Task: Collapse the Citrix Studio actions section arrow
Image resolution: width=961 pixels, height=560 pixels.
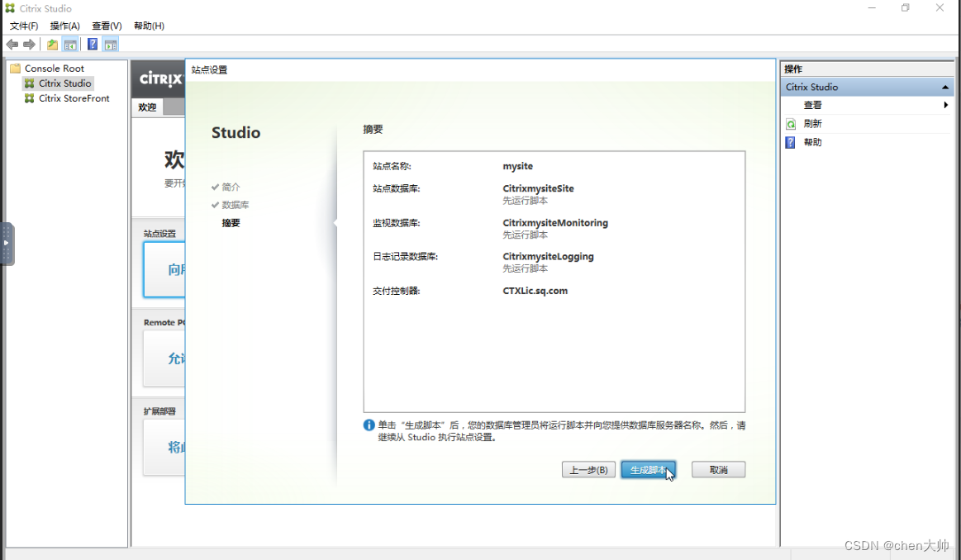Action: click(945, 87)
